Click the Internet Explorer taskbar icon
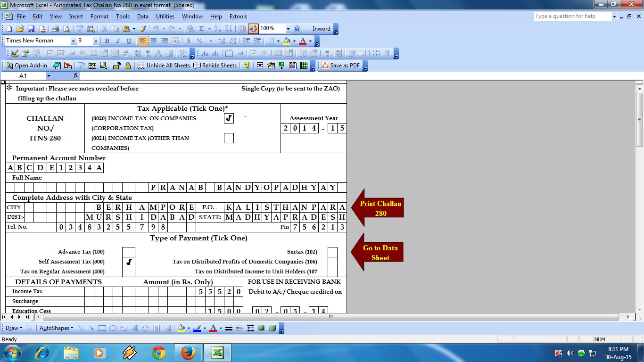Screen dimensions: 644x362 click(42, 353)
